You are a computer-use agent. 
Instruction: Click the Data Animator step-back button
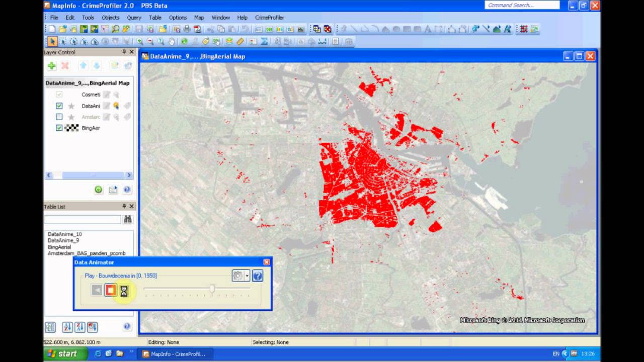97,290
